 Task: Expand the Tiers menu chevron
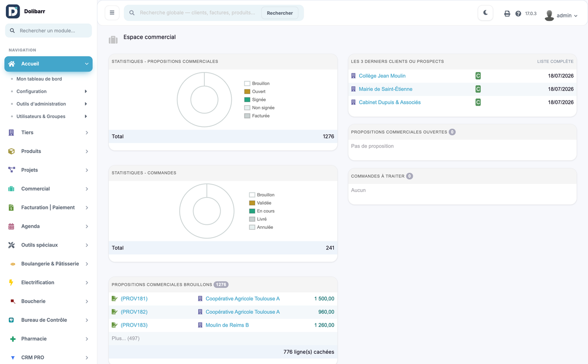tap(87, 133)
